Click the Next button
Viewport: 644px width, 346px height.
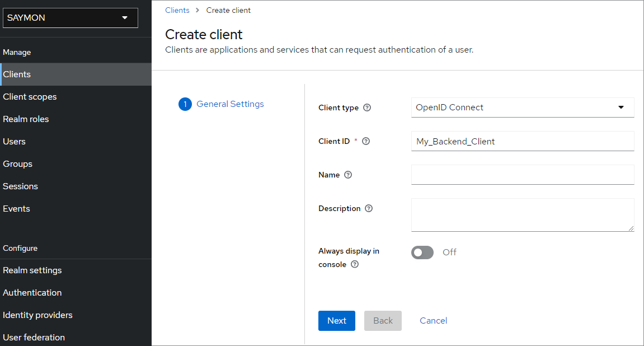(x=337, y=321)
